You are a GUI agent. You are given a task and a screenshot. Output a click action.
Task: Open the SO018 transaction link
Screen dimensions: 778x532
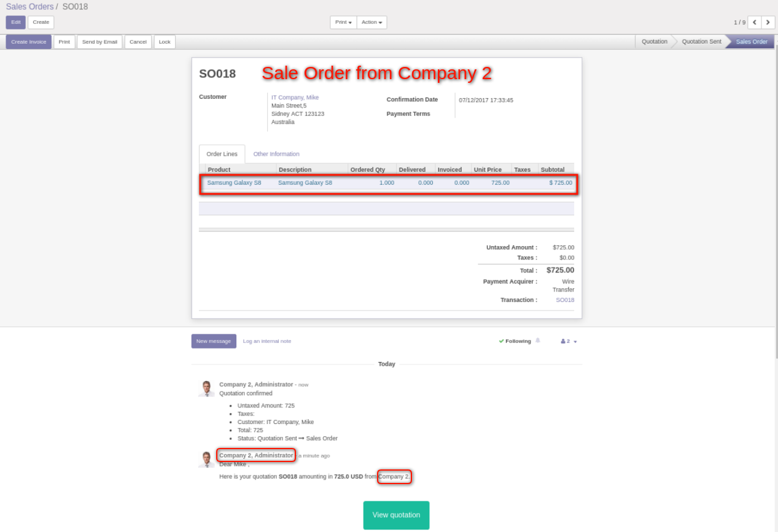[x=565, y=300]
